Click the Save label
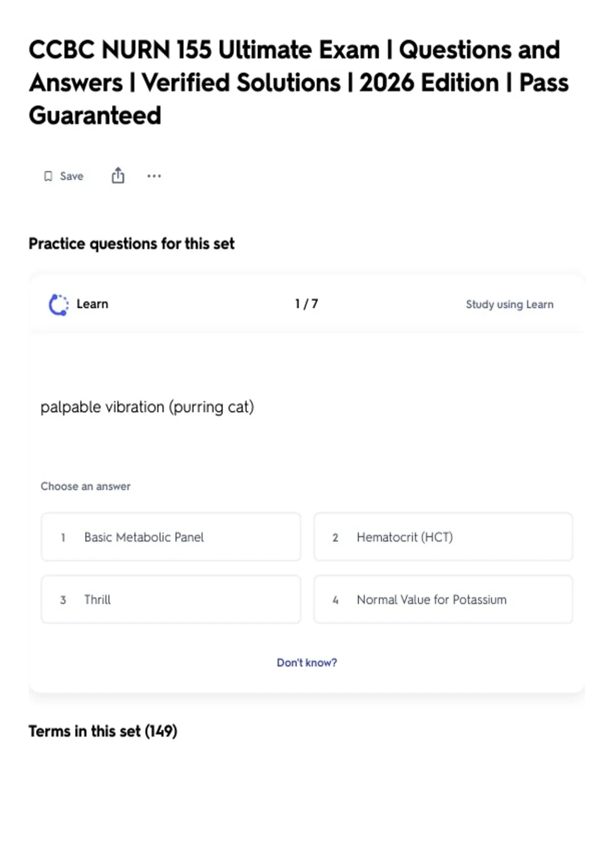The image size is (613, 868). pos(72,176)
